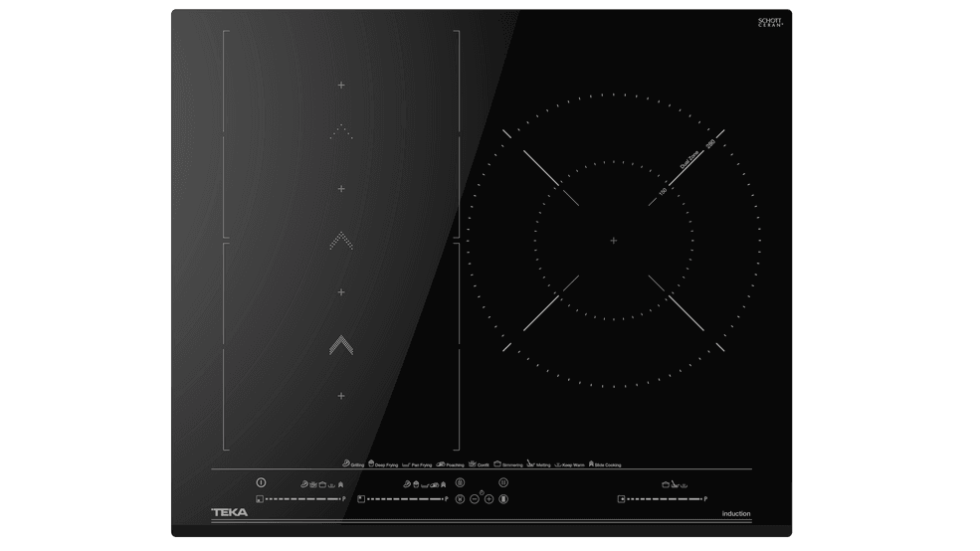The image size is (980, 551).
Task: Tap the Grilling icon in the function legend
Action: (x=345, y=463)
